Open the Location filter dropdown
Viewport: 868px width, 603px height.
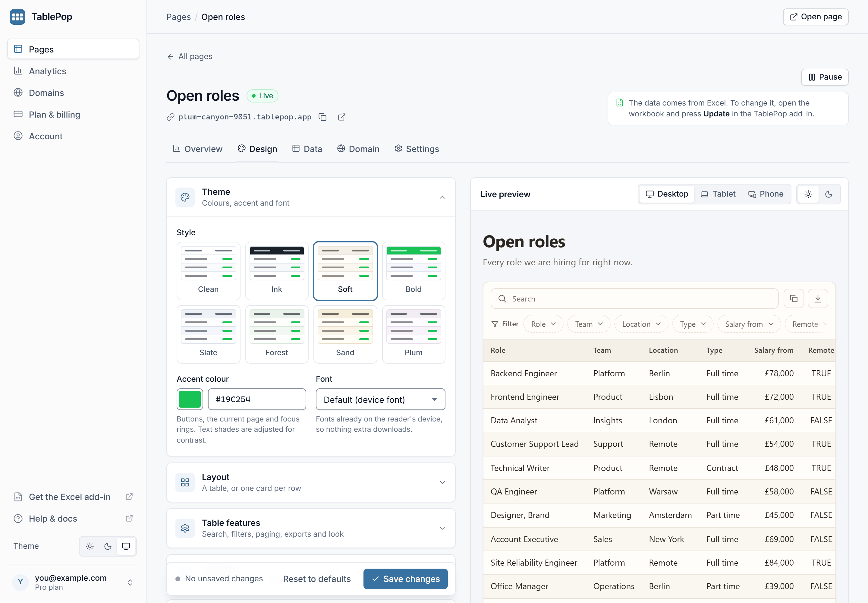pos(641,324)
